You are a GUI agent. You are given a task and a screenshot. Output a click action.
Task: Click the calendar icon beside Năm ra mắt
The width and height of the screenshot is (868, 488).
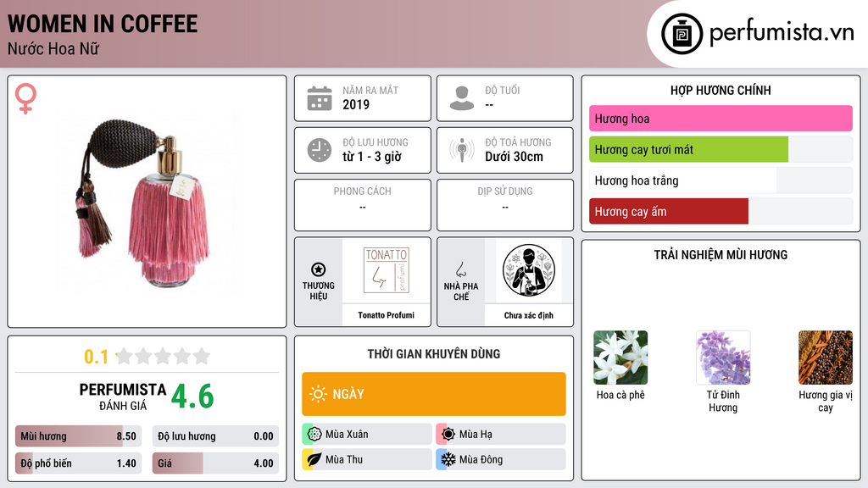pyautogui.click(x=320, y=98)
